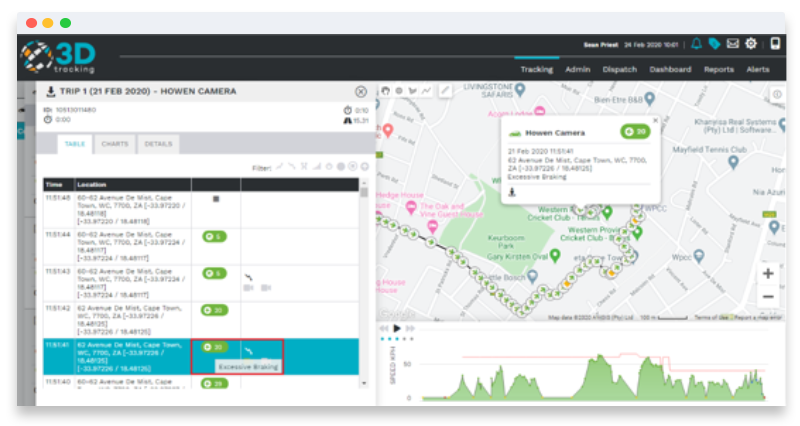
Task: Zoom out on the map with minus button
Action: tap(767, 297)
